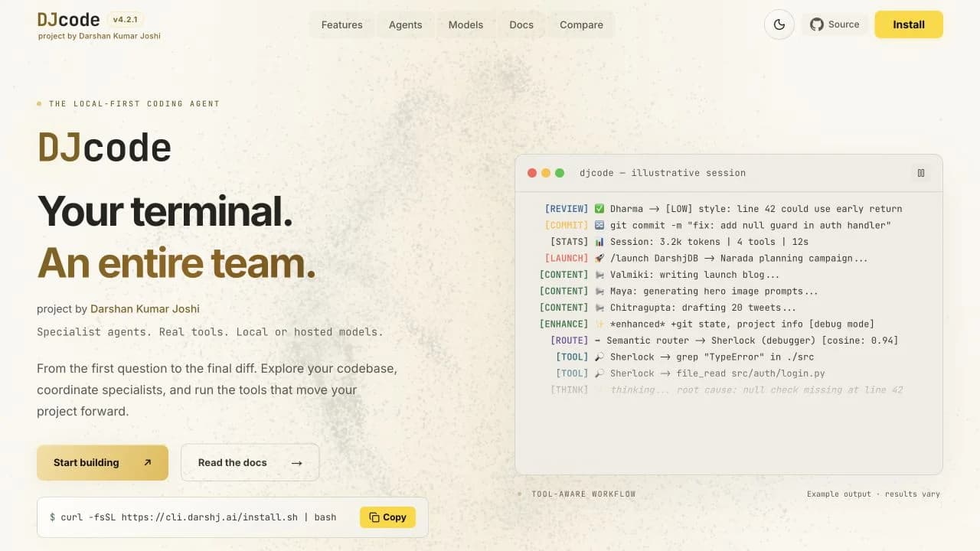
Task: Click the 'TOOL-AWARE WORKFLOW' caption
Action: pyautogui.click(x=583, y=494)
